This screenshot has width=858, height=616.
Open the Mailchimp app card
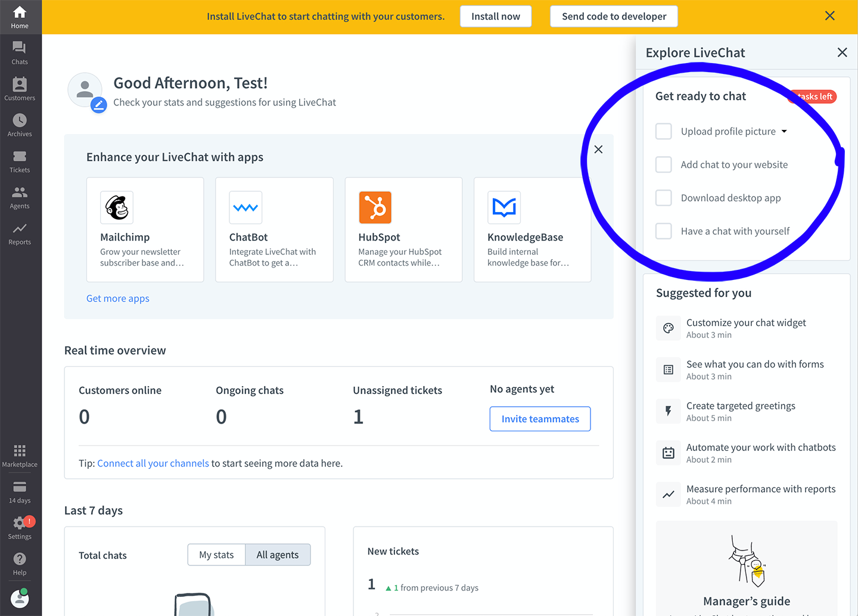click(x=145, y=229)
